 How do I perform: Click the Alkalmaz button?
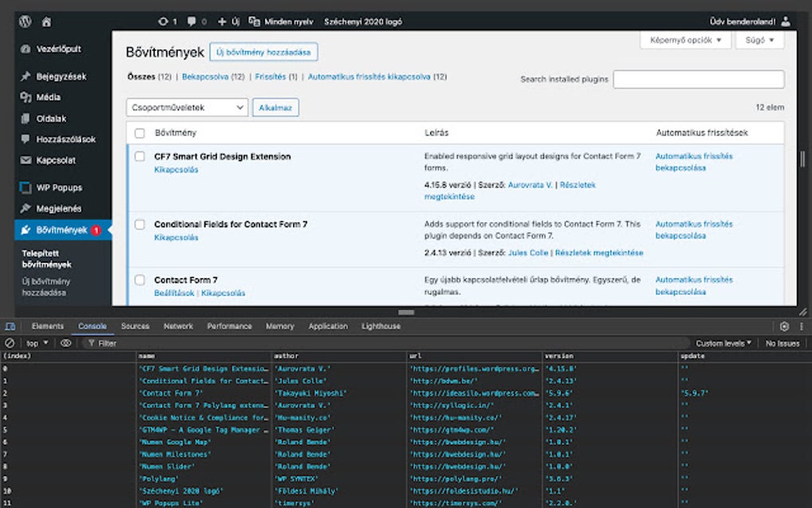pos(275,107)
